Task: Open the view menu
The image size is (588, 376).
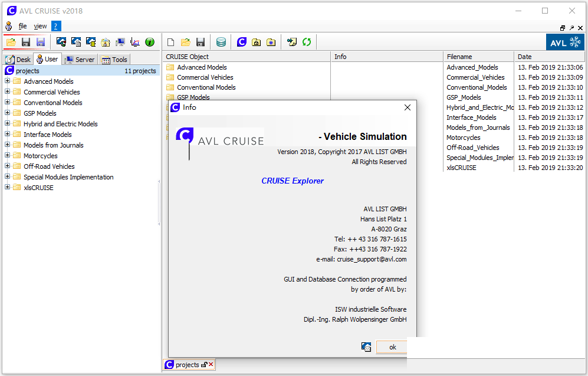Action: 40,26
